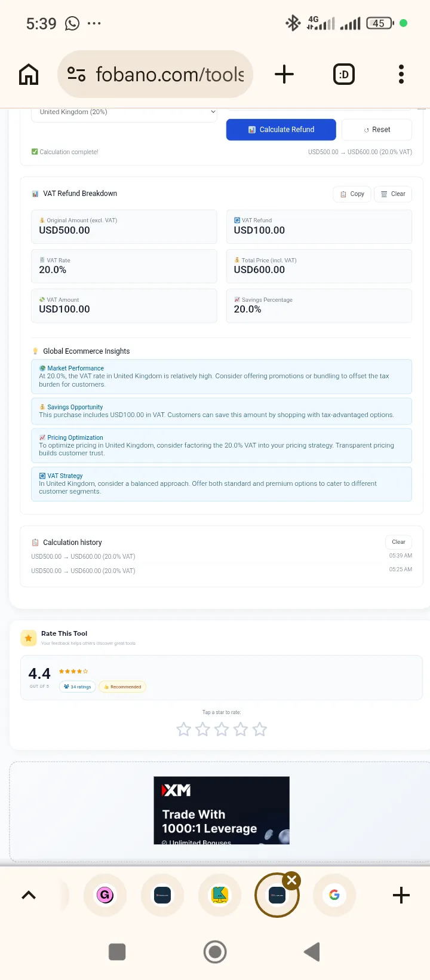Image resolution: width=430 pixels, height=980 pixels.
Task: Open the Pricing Optimization insight
Action: [x=222, y=445]
